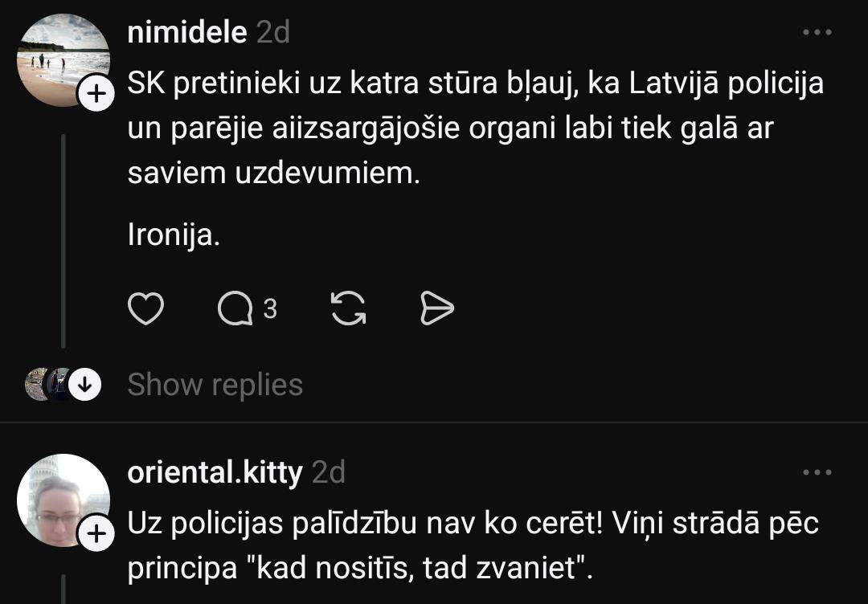Image resolution: width=868 pixels, height=604 pixels.
Task: Open nimidele's post text about SK pretinieki
Action: (475, 129)
